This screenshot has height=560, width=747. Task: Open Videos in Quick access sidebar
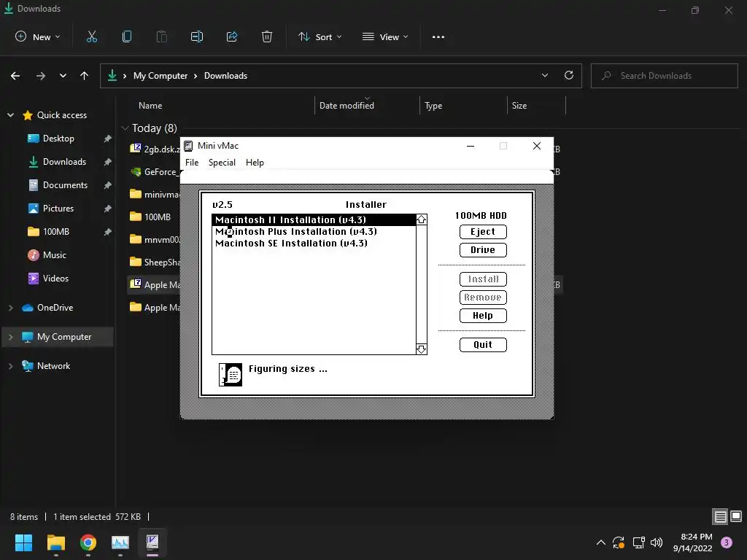55,279
